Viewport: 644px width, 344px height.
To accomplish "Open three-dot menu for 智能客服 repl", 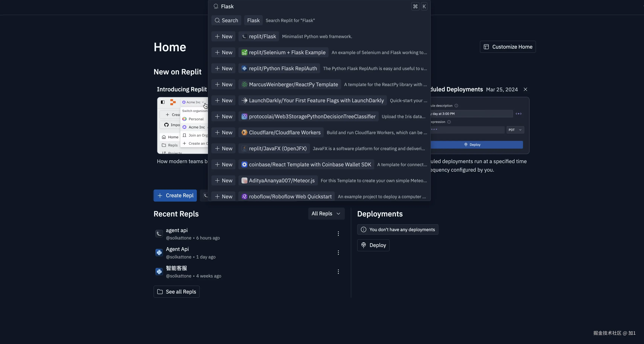I will pos(338,272).
